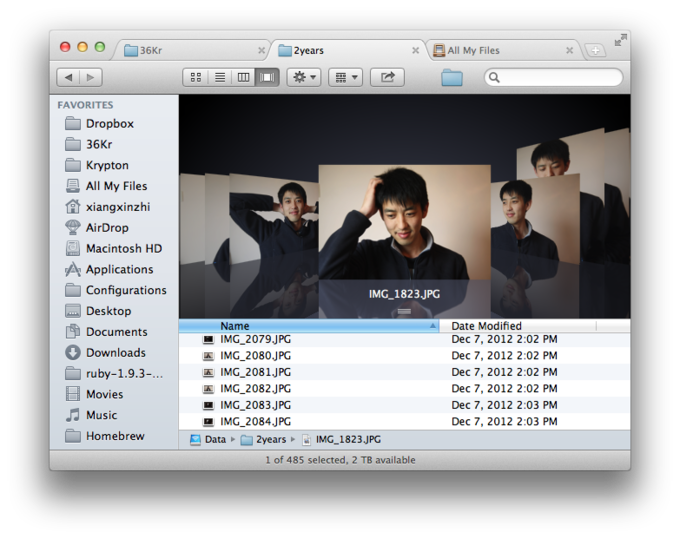Viewport: 680px width, 539px height.
Task: Close the All My Files tab
Action: coord(569,50)
